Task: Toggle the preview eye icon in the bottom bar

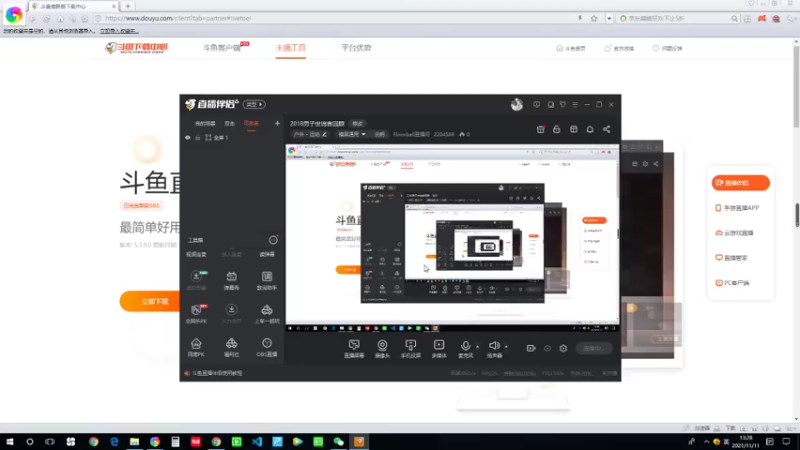Action: [x=547, y=348]
